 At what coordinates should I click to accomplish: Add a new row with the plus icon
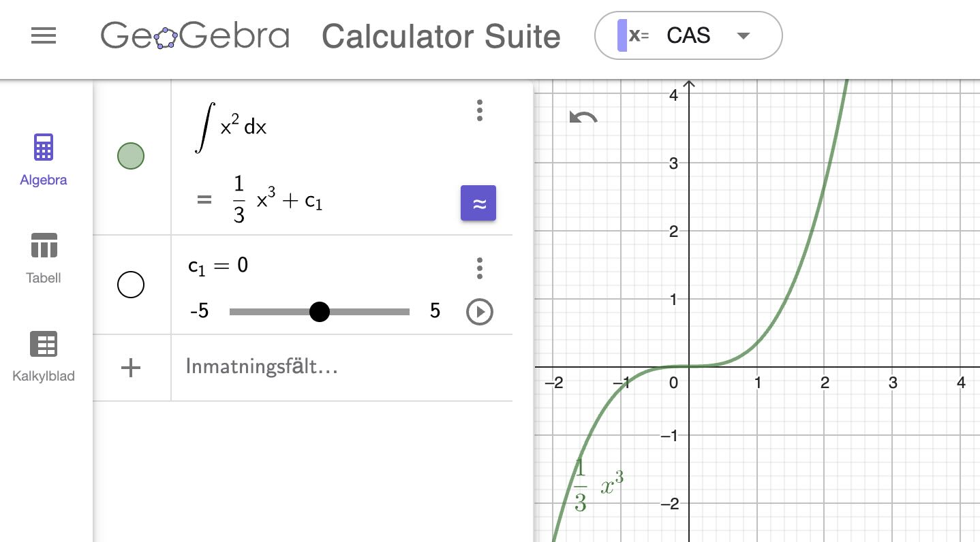coord(130,367)
